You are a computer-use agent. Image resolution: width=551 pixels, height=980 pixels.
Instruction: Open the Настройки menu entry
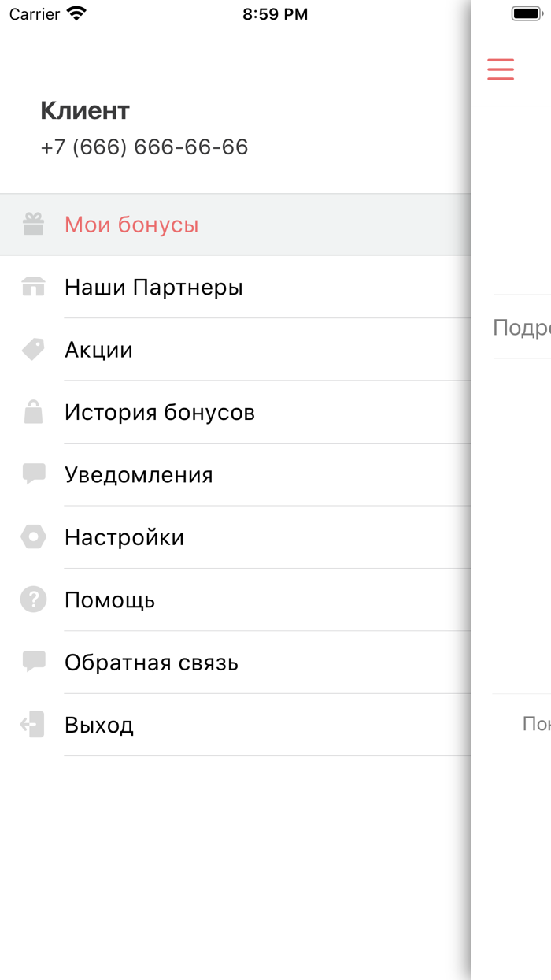[124, 536]
